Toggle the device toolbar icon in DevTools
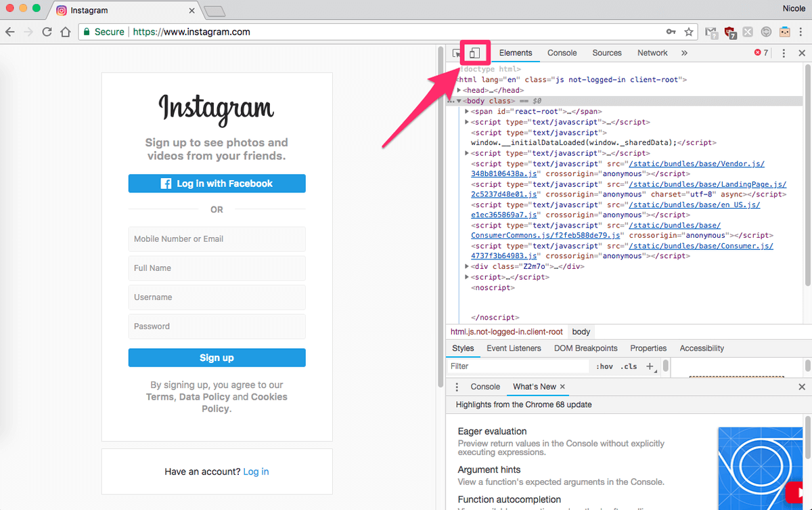 point(475,53)
